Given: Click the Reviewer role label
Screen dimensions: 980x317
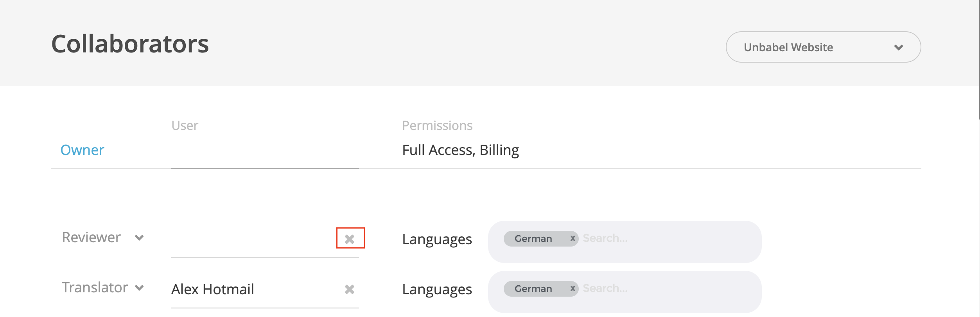Looking at the screenshot, I should (92, 238).
